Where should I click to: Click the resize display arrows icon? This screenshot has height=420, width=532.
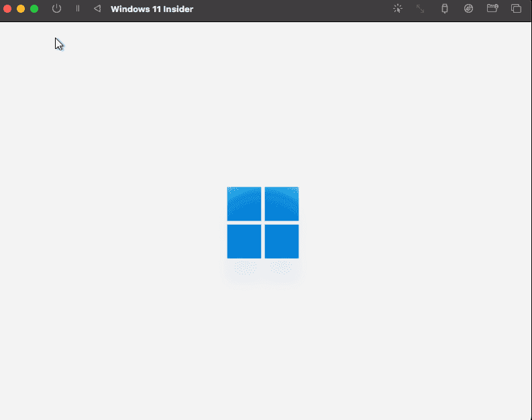click(421, 9)
